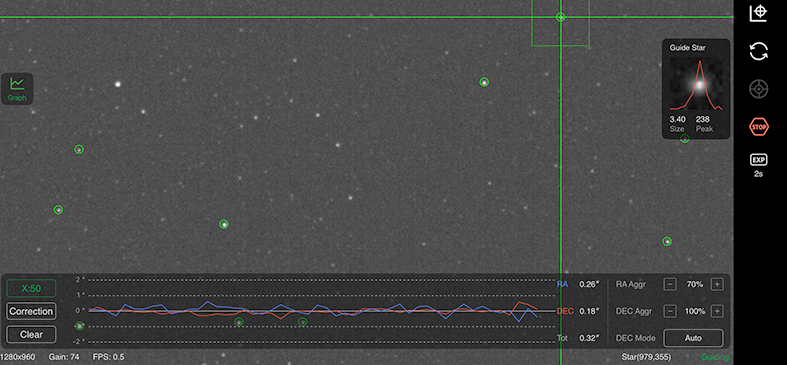787x365 pixels.
Task: Select the guide star at the crosshair intersection
Action: pyautogui.click(x=561, y=17)
